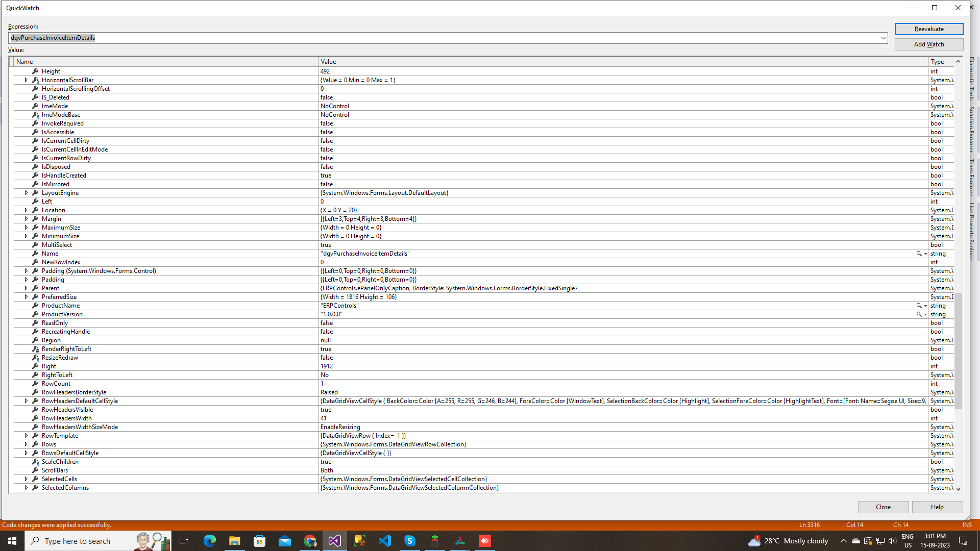Click the magnifier visualizer icon for Name row
Screen dimensions: 980x551
(919, 254)
